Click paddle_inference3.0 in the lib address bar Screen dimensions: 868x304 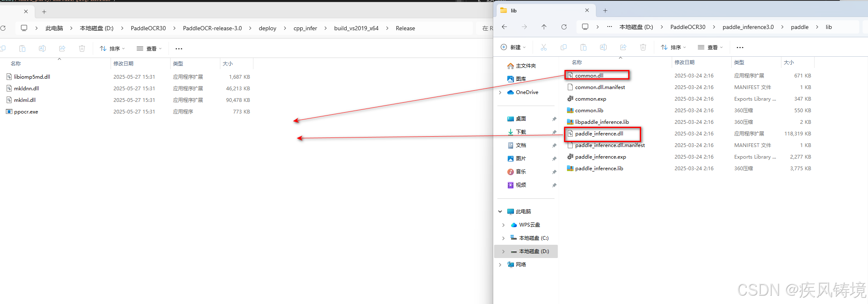point(748,27)
